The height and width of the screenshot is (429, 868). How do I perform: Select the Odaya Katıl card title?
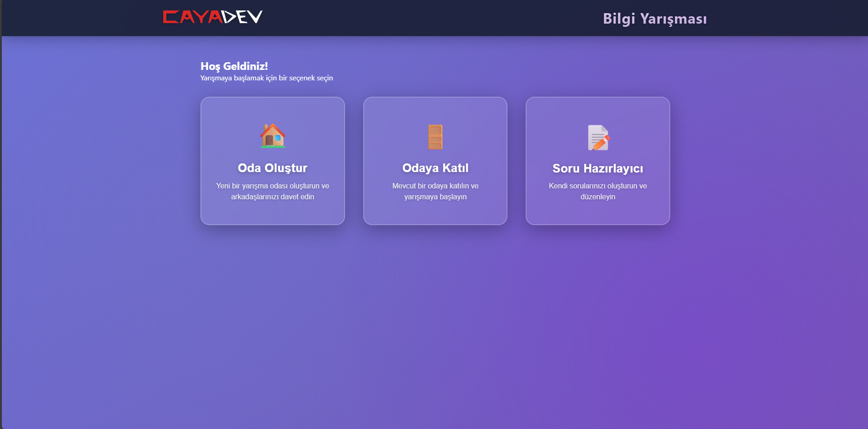435,168
